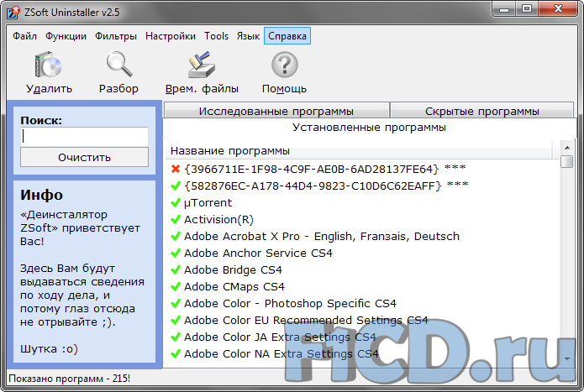Click green check beside Adobe Color JA Extra

coord(175,337)
